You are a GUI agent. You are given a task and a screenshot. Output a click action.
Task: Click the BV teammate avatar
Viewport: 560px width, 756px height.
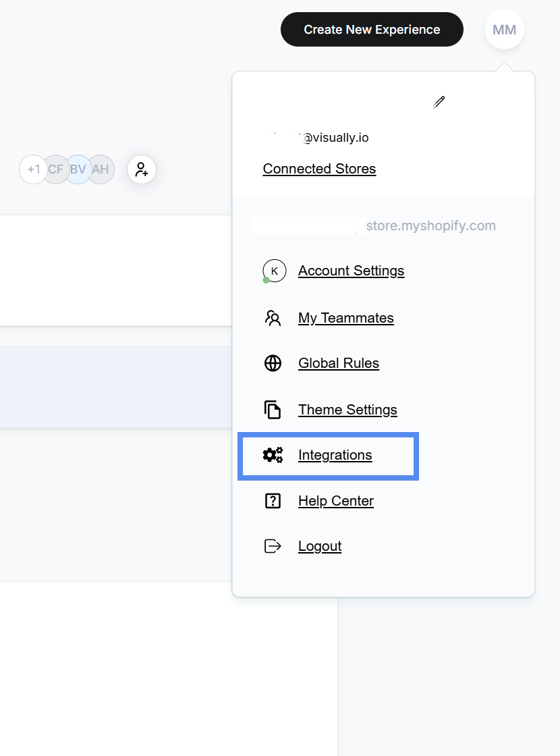coord(78,169)
